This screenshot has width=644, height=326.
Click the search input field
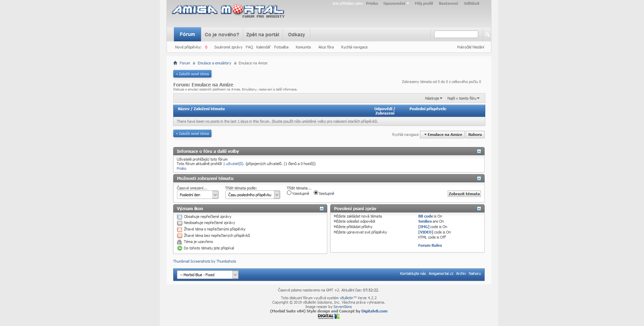(x=456, y=34)
